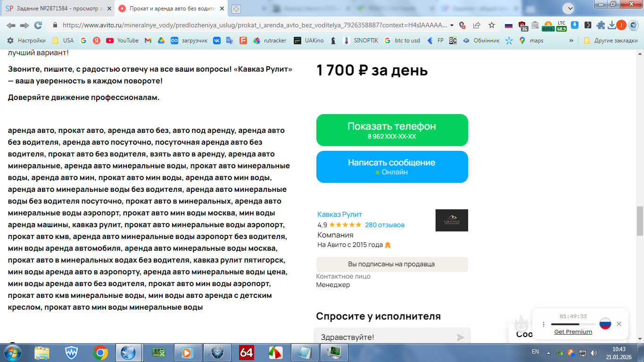644x362 pixels.
Task: Click the Russian flag in translator widget
Action: (x=605, y=324)
